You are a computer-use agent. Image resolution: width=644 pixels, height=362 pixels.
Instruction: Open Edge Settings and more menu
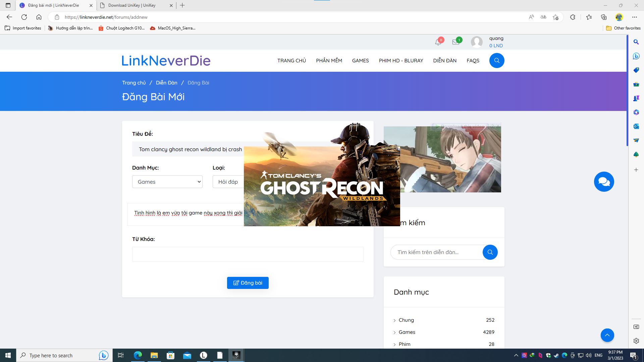634,17
